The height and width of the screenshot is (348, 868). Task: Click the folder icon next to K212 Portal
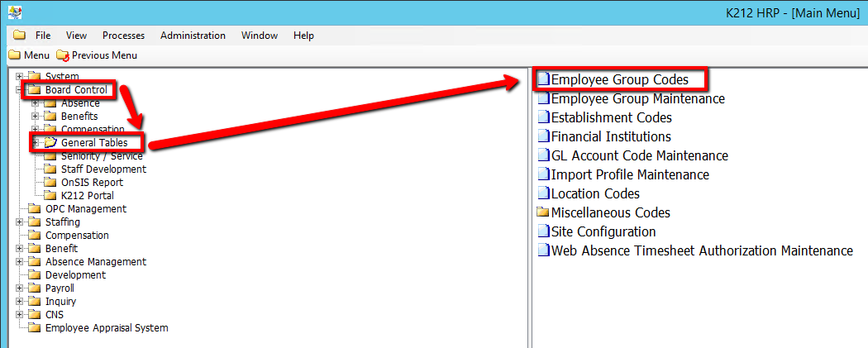[50, 196]
